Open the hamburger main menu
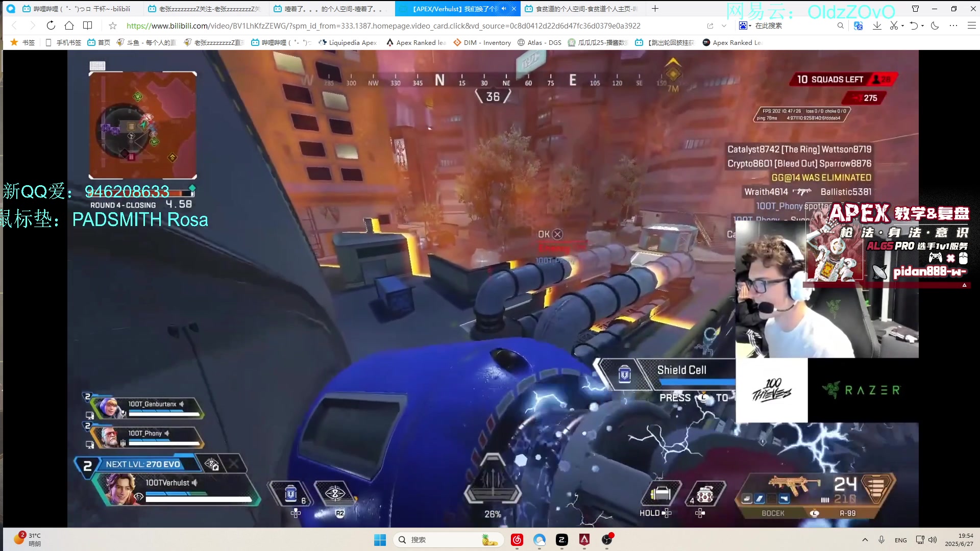 pos(971,26)
